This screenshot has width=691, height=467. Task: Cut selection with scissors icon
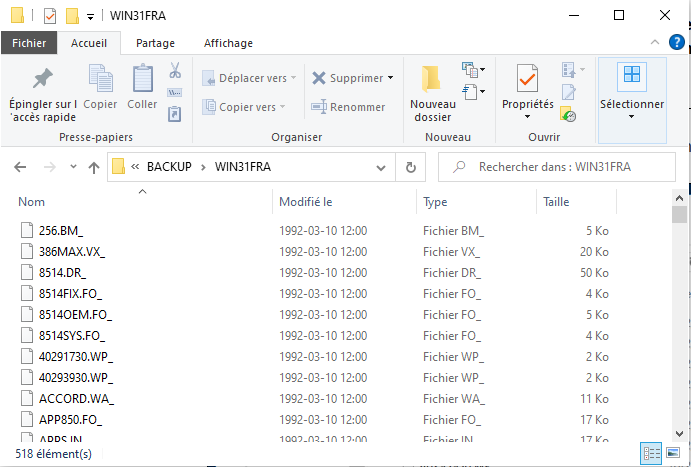click(x=175, y=70)
